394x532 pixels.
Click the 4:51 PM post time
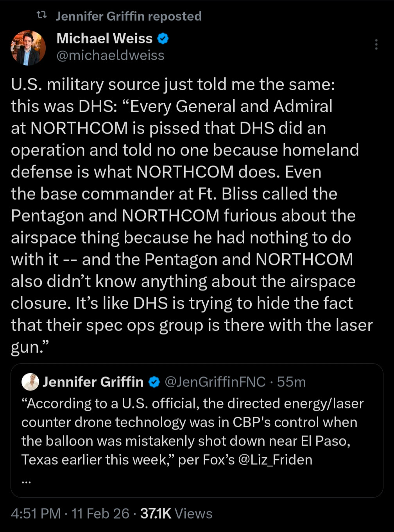point(36,514)
